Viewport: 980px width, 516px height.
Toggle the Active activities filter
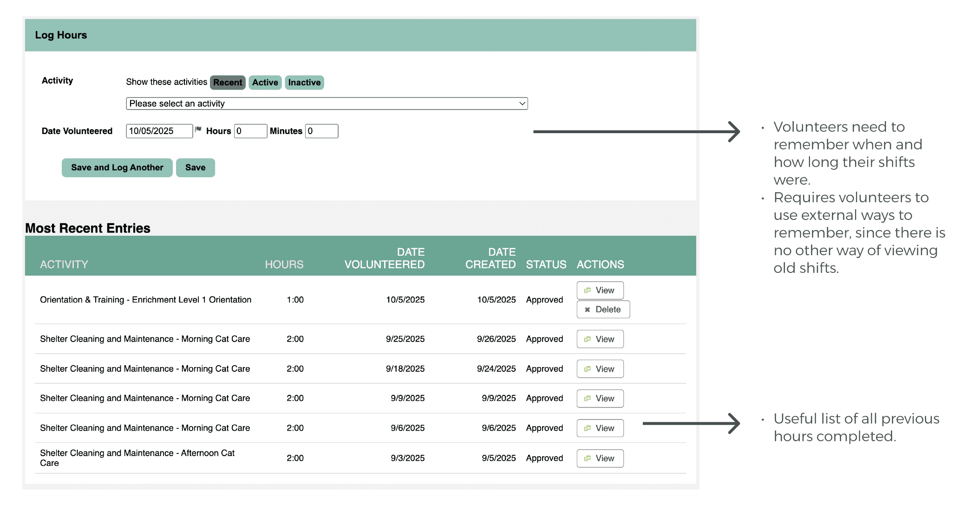pyautogui.click(x=265, y=83)
